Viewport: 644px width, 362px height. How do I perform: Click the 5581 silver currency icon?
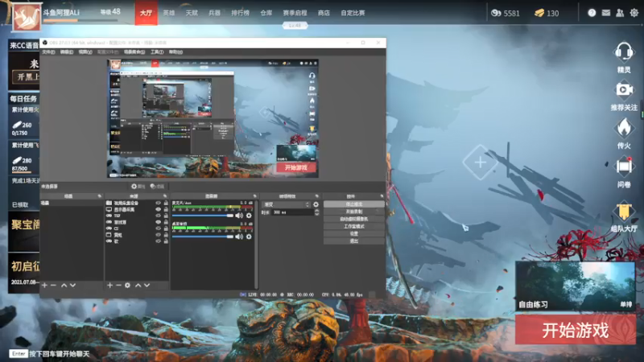tap(496, 13)
